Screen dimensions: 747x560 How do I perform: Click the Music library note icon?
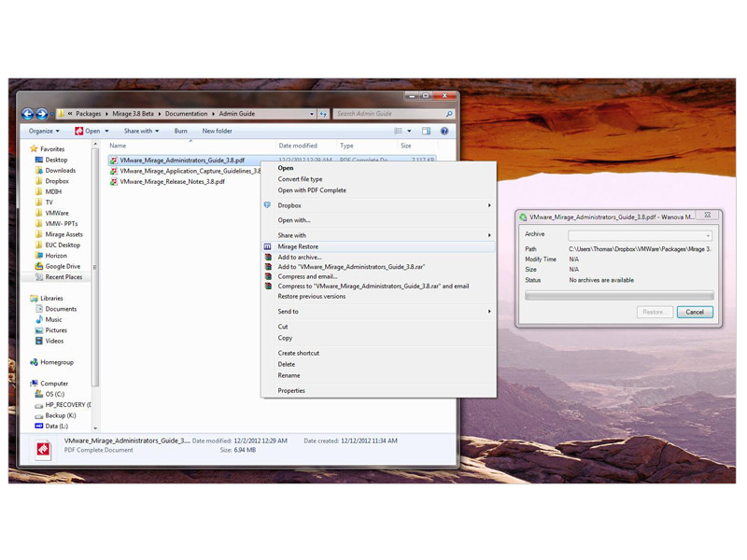(39, 319)
